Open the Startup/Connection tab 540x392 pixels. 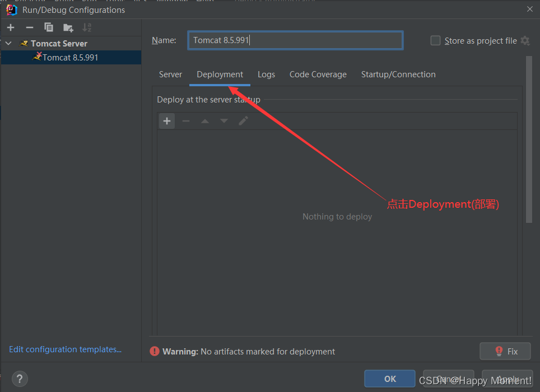pyautogui.click(x=398, y=74)
